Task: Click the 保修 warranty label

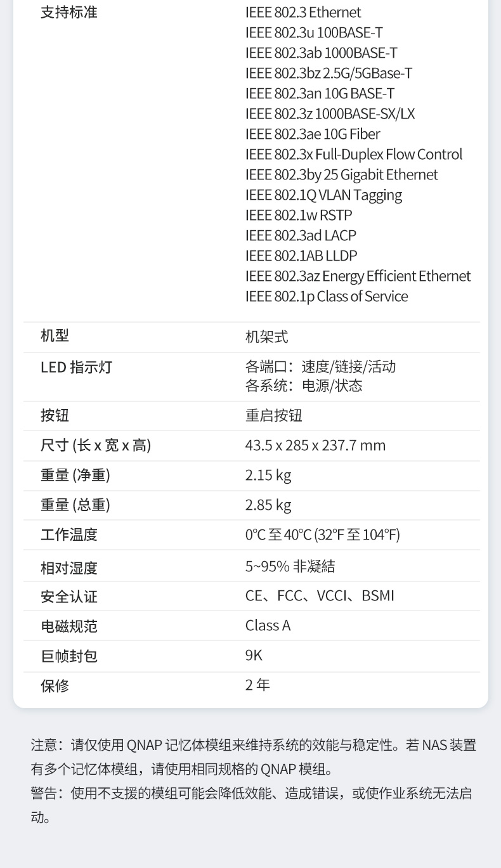Action: click(x=55, y=686)
